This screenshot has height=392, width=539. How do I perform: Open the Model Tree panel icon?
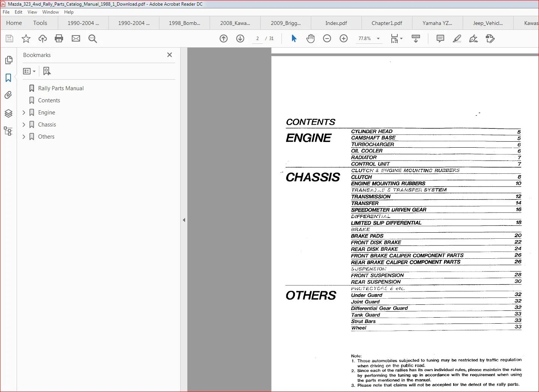pyautogui.click(x=8, y=131)
